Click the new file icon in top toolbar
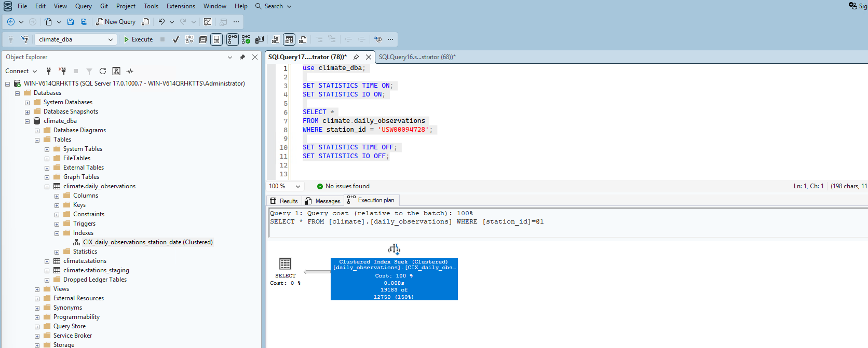868x348 pixels. pos(48,22)
